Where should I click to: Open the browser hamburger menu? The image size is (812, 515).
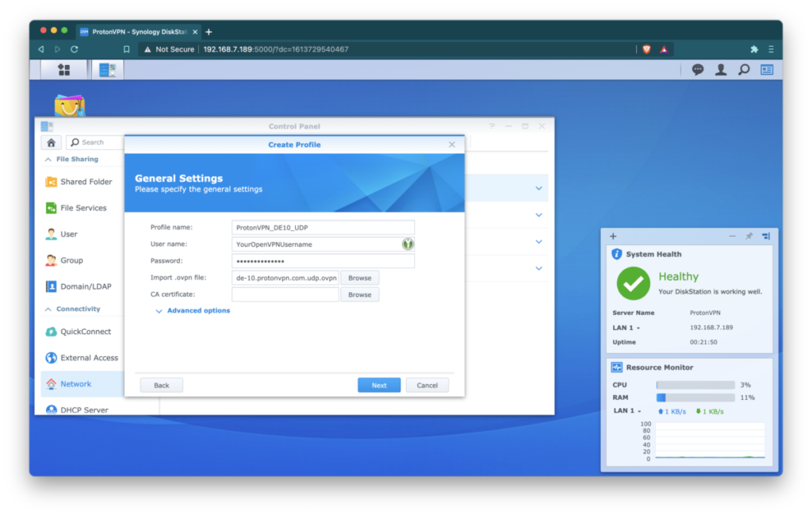point(771,49)
